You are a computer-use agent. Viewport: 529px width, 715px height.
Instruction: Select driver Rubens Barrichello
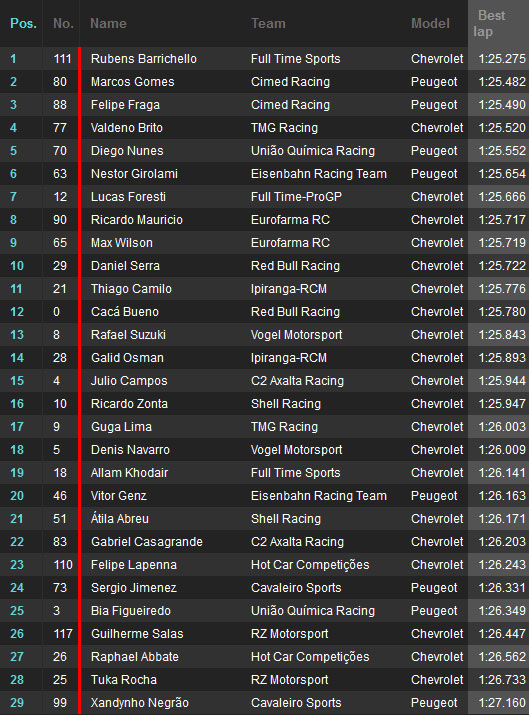pos(144,59)
